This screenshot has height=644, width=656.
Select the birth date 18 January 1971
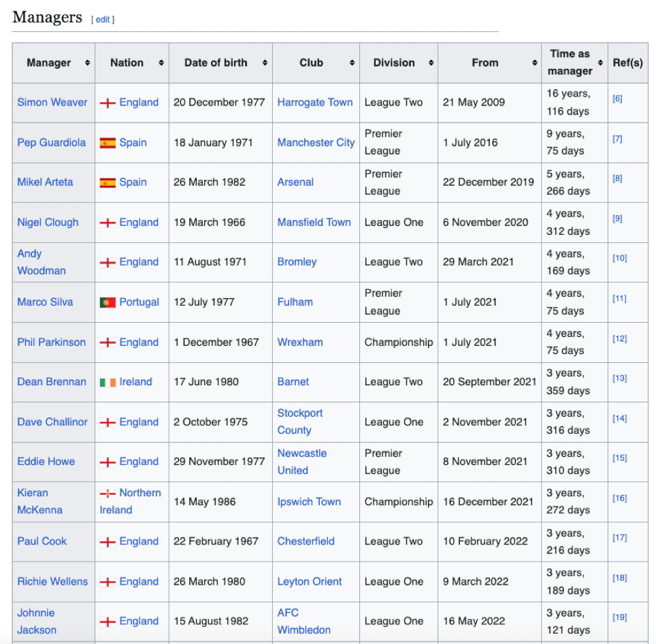[213, 143]
